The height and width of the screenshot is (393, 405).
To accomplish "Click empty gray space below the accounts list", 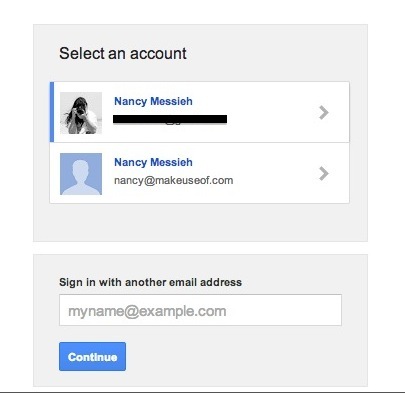I will point(200,222).
